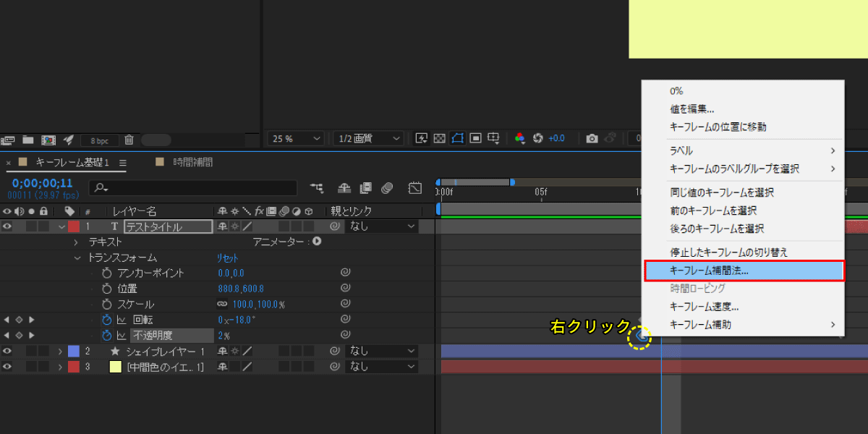
Task: Delete selected item with trash icon
Action: 129,140
